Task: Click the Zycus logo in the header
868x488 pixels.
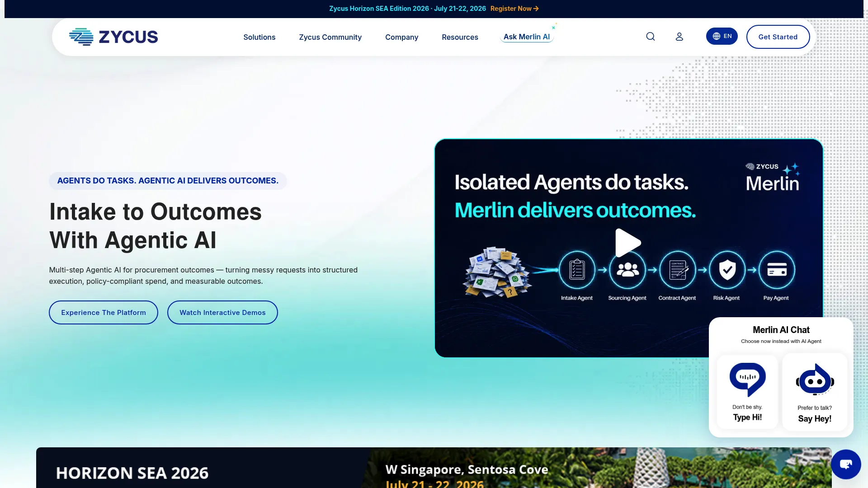Action: point(113,37)
